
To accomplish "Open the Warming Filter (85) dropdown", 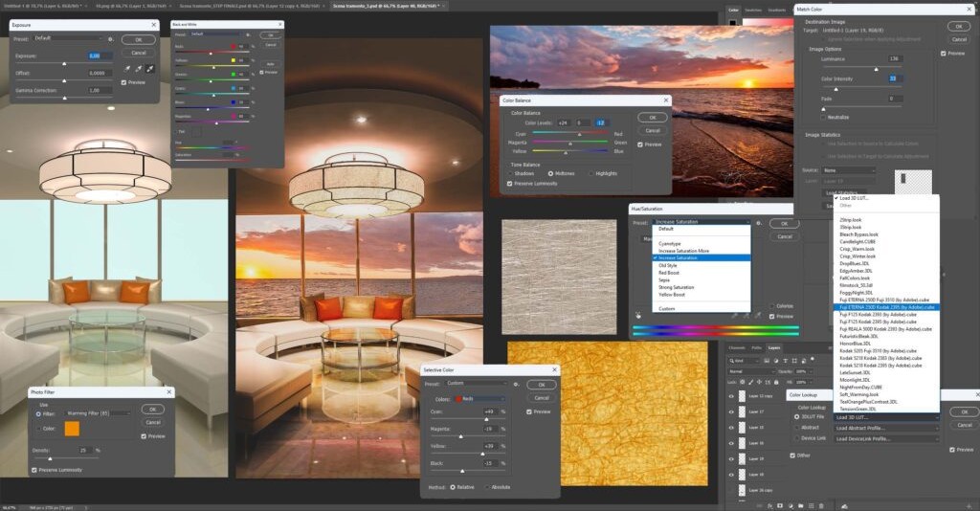I will click(99, 413).
